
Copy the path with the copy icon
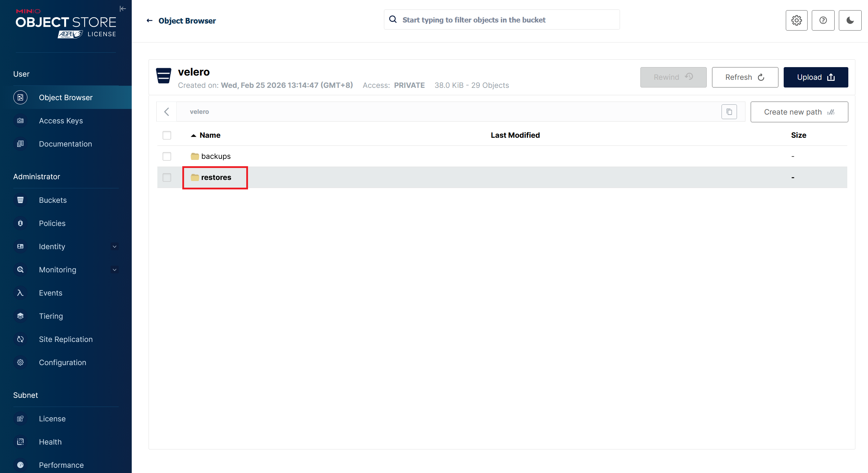pos(729,112)
